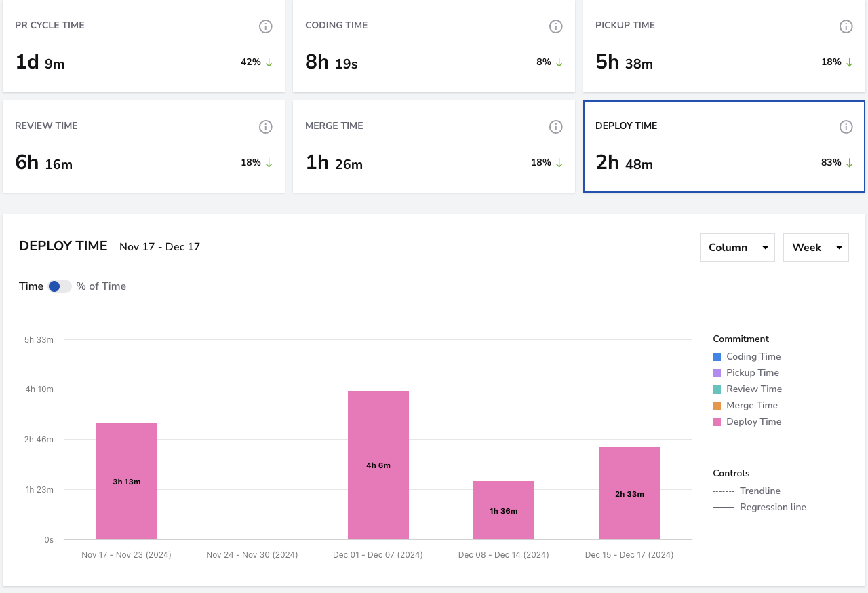Enable the Trendline control

click(x=747, y=491)
